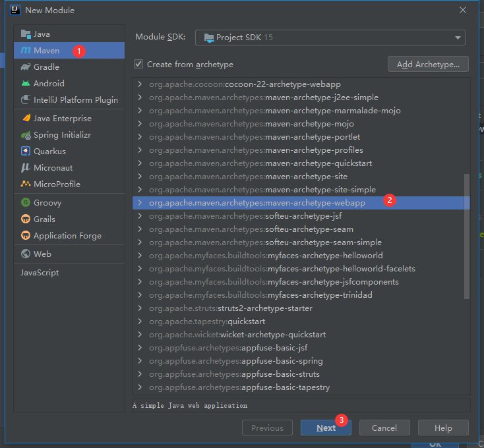The height and width of the screenshot is (448, 484).
Task: Click the Add Archetype... button
Action: (x=428, y=64)
